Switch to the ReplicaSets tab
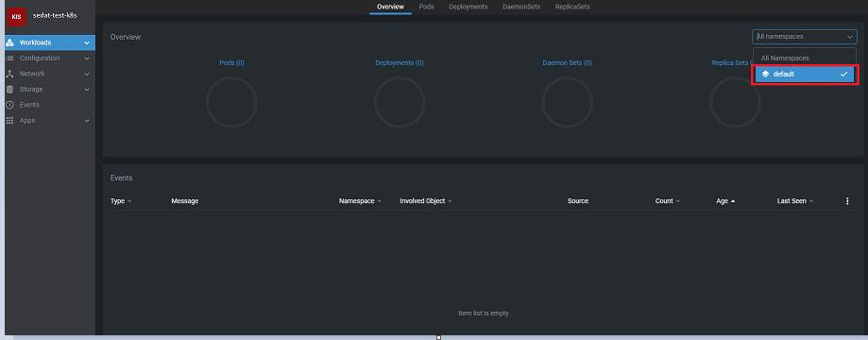 click(x=572, y=7)
